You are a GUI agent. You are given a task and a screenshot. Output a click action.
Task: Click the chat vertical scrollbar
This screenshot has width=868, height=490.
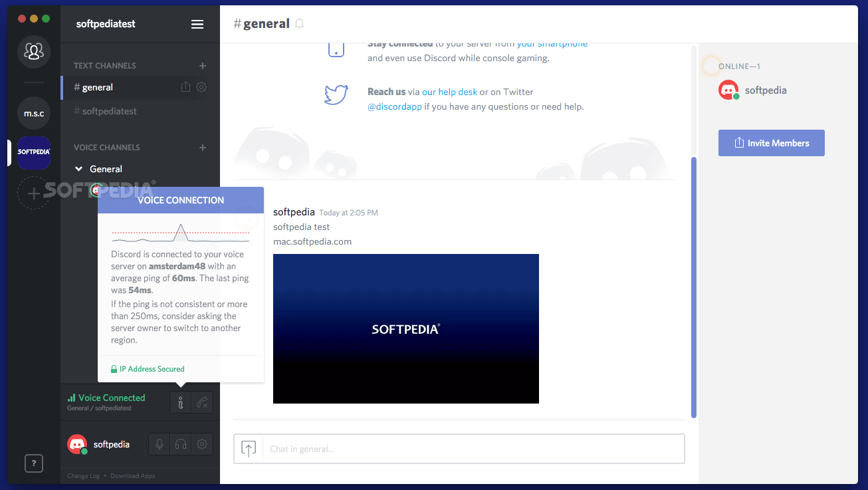(x=694, y=287)
